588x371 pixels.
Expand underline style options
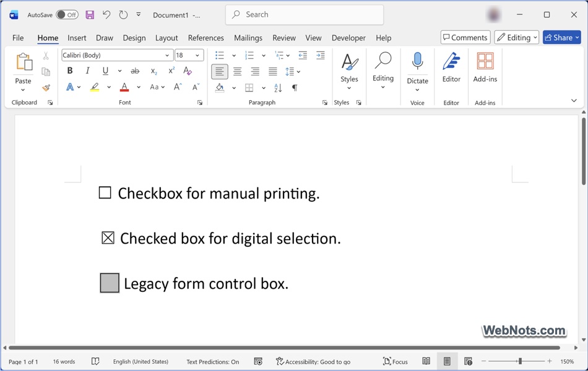119,71
